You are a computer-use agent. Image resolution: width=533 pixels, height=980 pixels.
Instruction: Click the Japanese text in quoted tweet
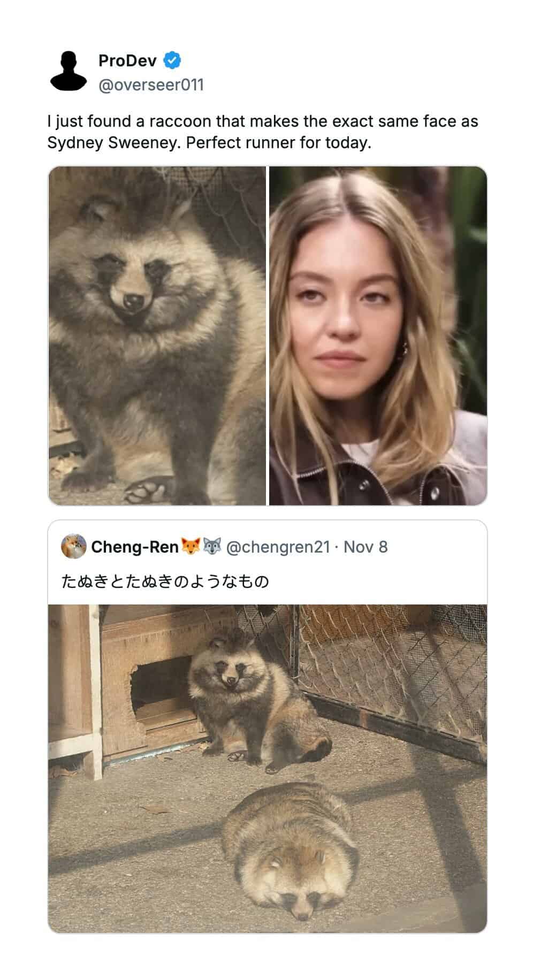point(165,581)
